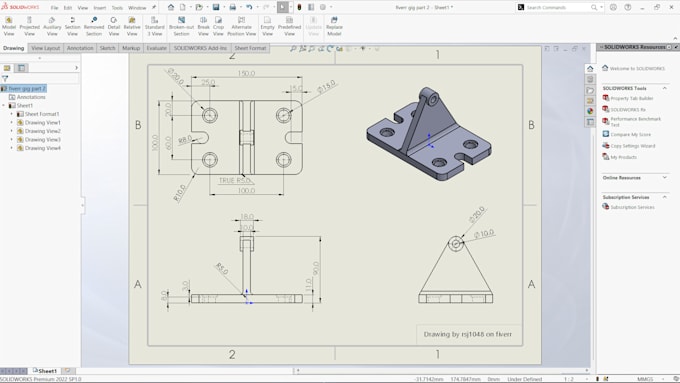Collapse the SOLIDWORKS Tools section
The image size is (680, 383).
[x=664, y=88]
